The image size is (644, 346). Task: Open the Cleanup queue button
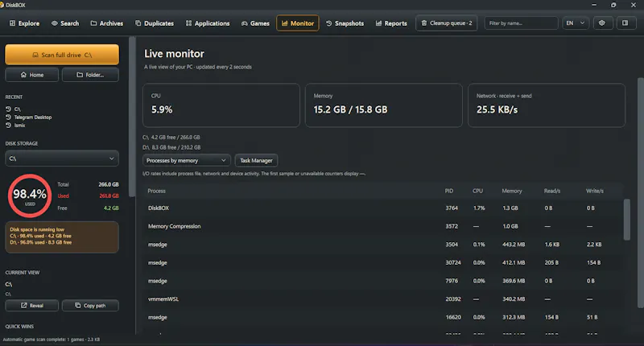point(447,23)
